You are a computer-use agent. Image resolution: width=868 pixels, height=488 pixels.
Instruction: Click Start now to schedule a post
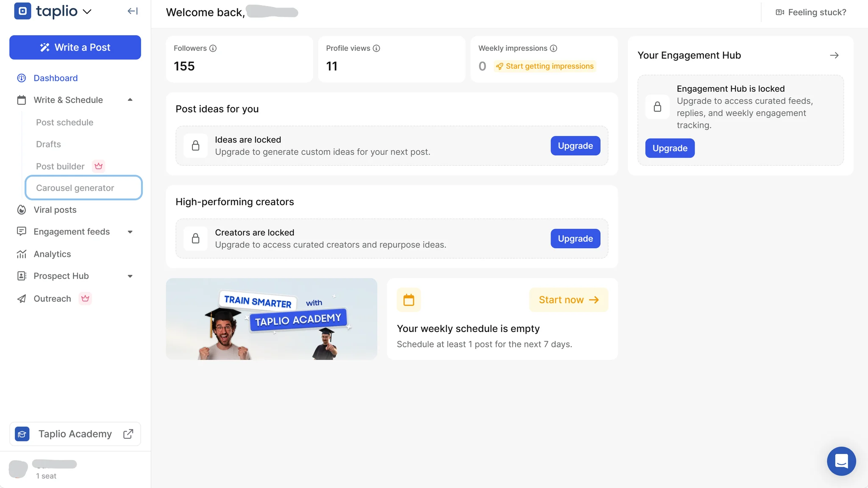click(568, 299)
